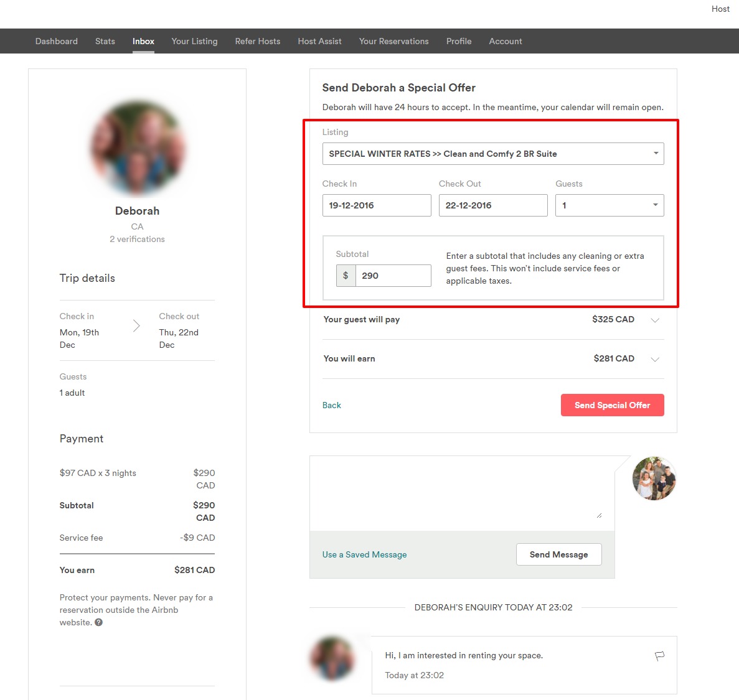Expand the 'Your guest will pay' breakdown
The image size is (739, 700).
click(654, 320)
